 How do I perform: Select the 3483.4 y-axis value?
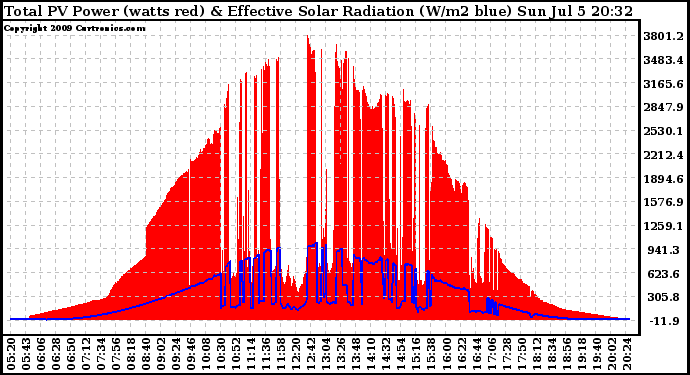pyautogui.click(x=663, y=60)
